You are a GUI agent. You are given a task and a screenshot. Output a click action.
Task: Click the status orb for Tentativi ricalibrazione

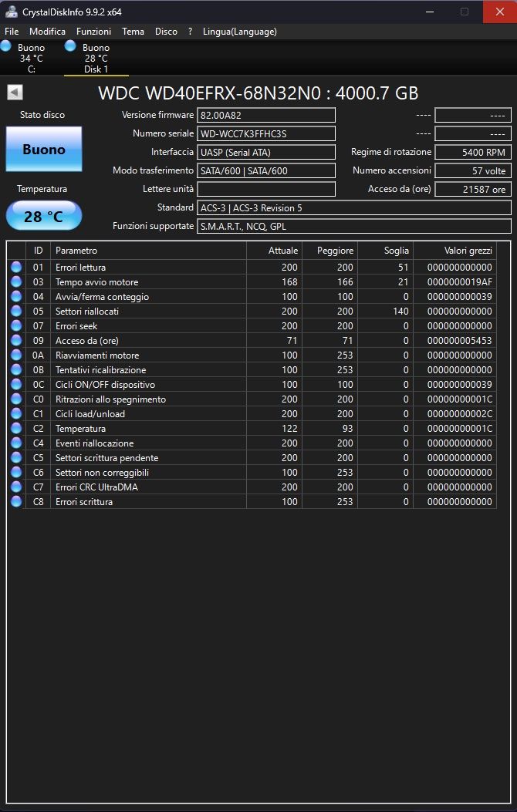tap(16, 369)
